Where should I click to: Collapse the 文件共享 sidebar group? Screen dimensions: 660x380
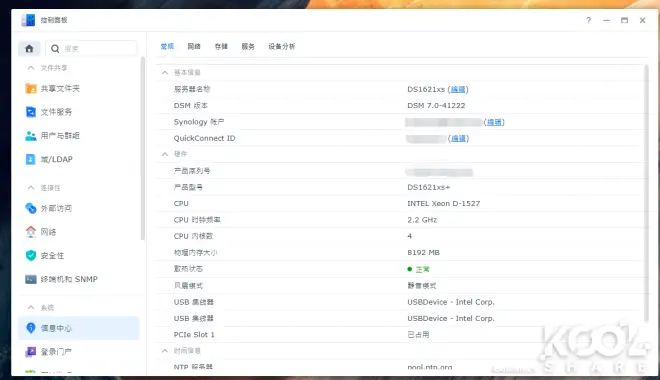(x=31, y=68)
